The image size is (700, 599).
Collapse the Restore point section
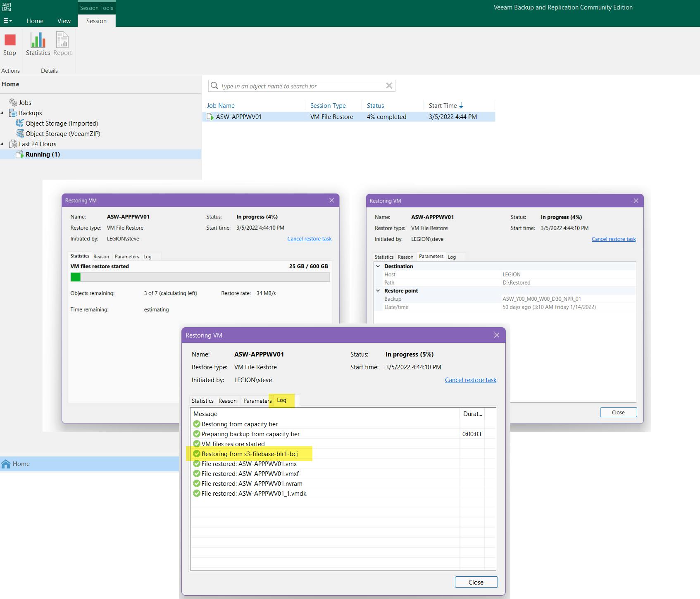(378, 291)
